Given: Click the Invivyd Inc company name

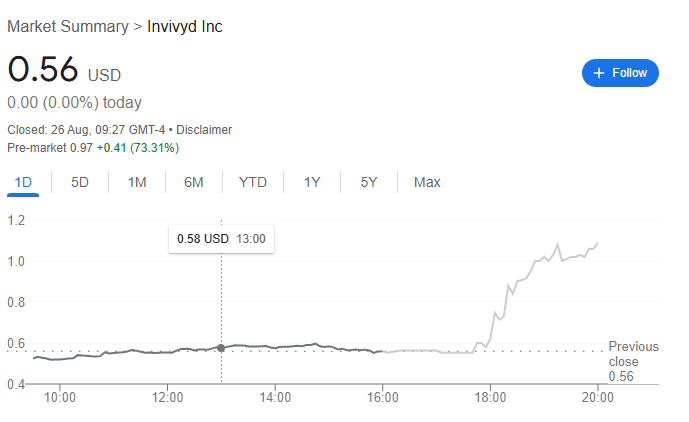Looking at the screenshot, I should click(x=184, y=26).
